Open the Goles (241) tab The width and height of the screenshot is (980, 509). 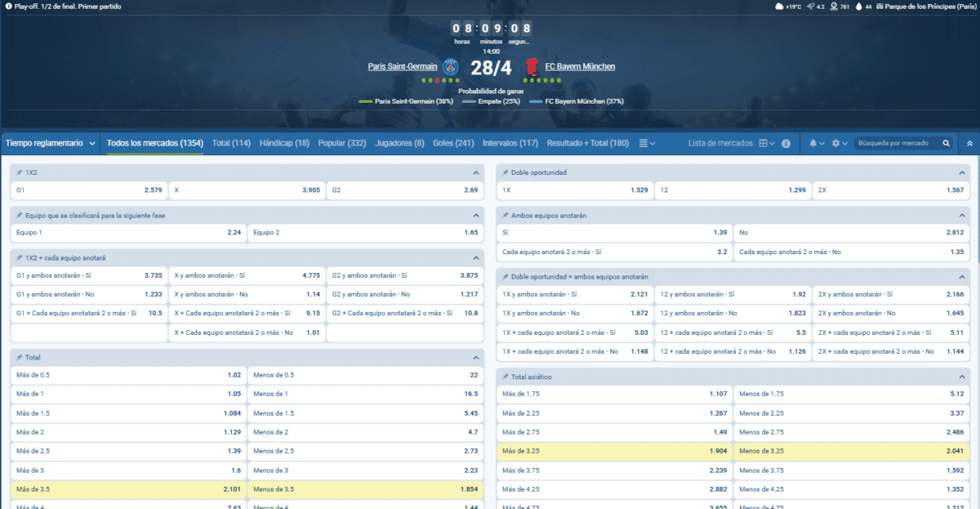click(x=453, y=143)
